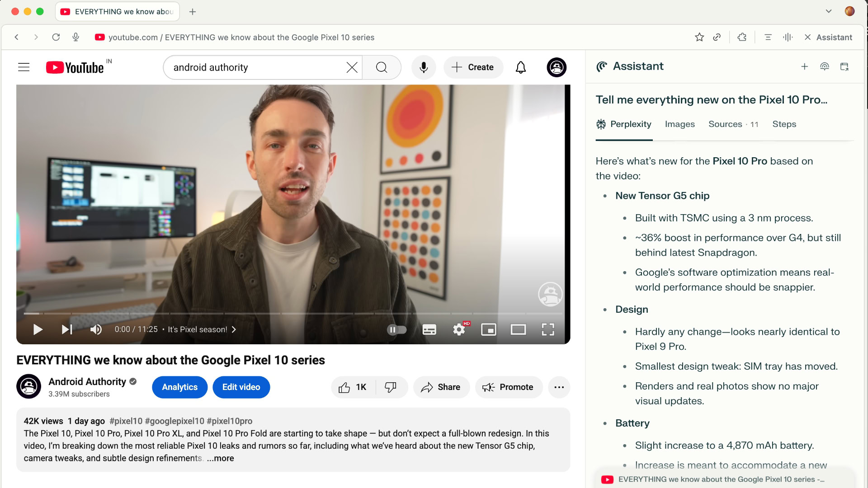Enable miniplayer mode
This screenshot has width=868, height=488.
pos(489,329)
